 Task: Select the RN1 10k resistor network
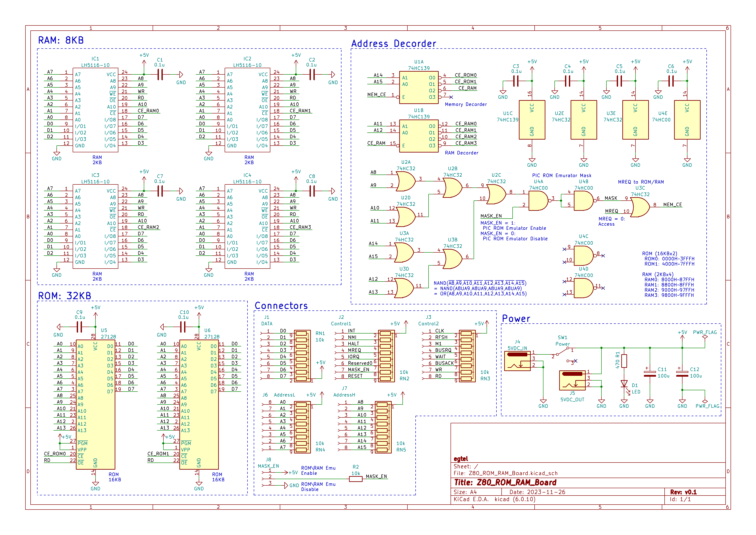point(302,356)
